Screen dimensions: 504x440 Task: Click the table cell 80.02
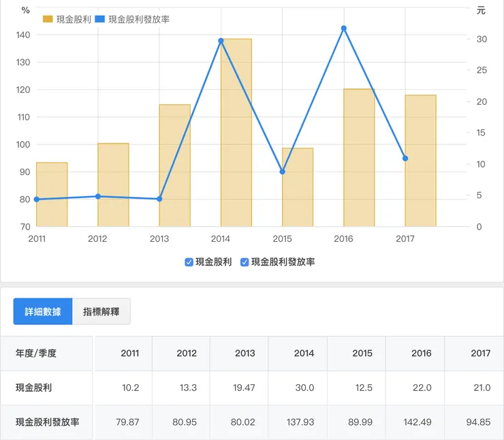(x=243, y=422)
